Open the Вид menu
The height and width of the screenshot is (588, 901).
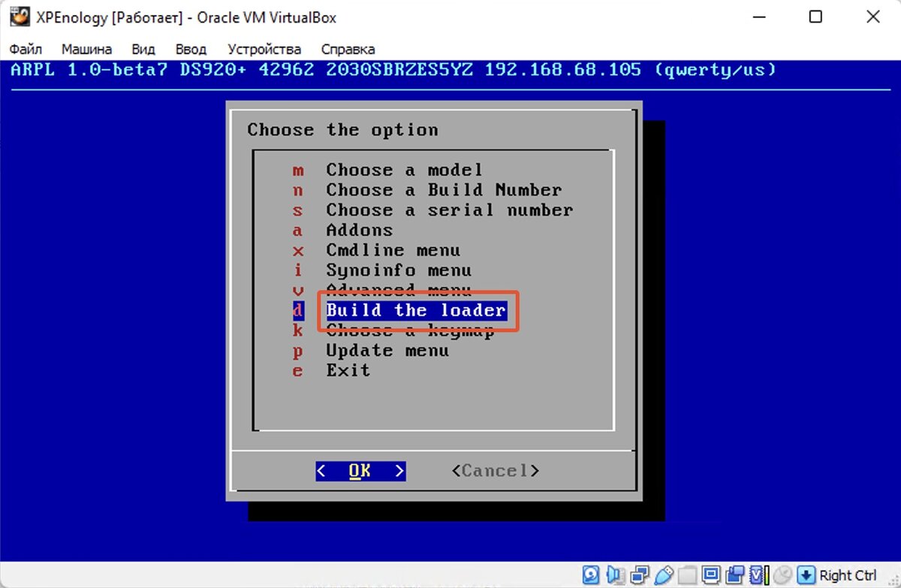(143, 50)
